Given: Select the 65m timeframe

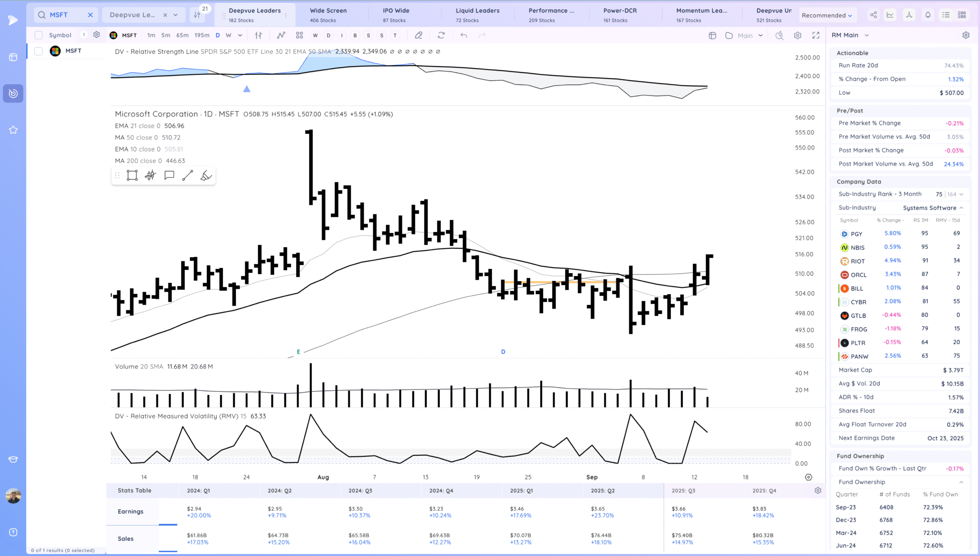Looking at the screenshot, I should [x=182, y=35].
